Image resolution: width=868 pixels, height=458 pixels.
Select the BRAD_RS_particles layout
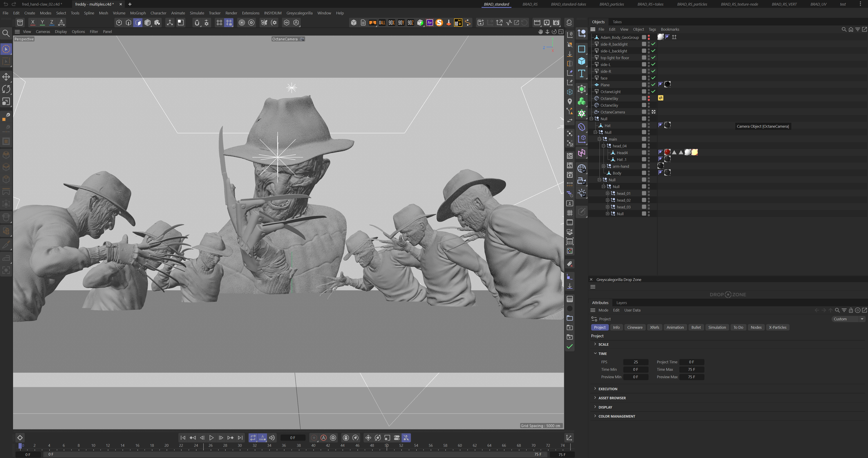[692, 4]
